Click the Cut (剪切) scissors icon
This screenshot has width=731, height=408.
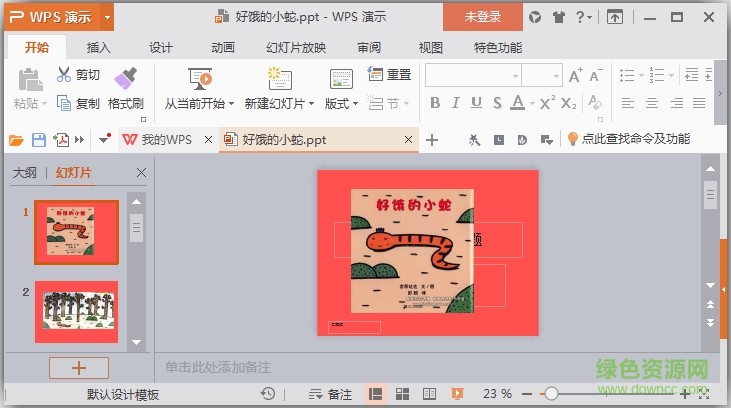pyautogui.click(x=64, y=75)
